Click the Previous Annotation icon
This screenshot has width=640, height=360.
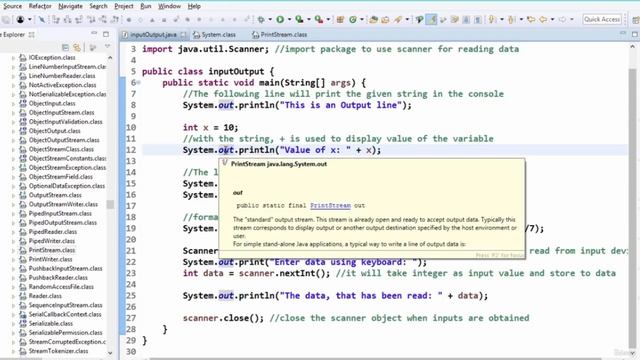tap(511, 19)
